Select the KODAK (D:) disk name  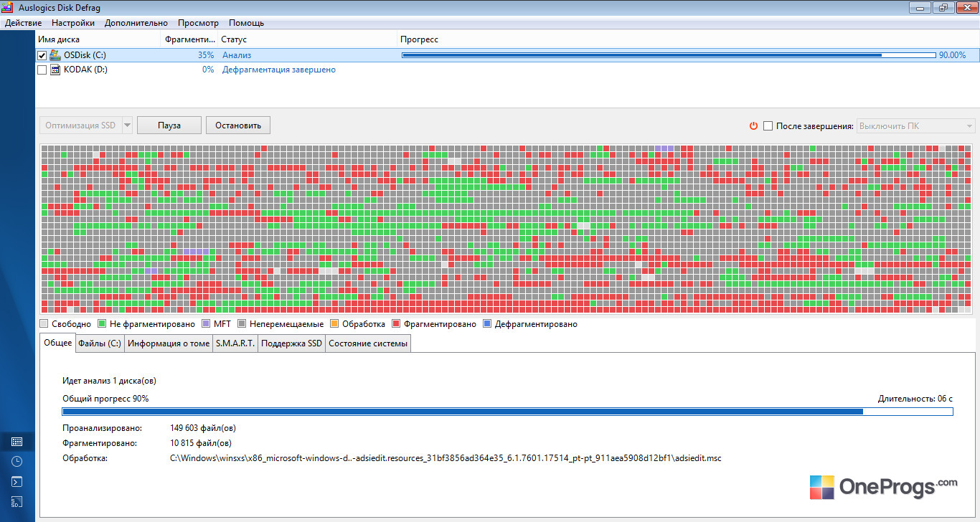pos(85,70)
